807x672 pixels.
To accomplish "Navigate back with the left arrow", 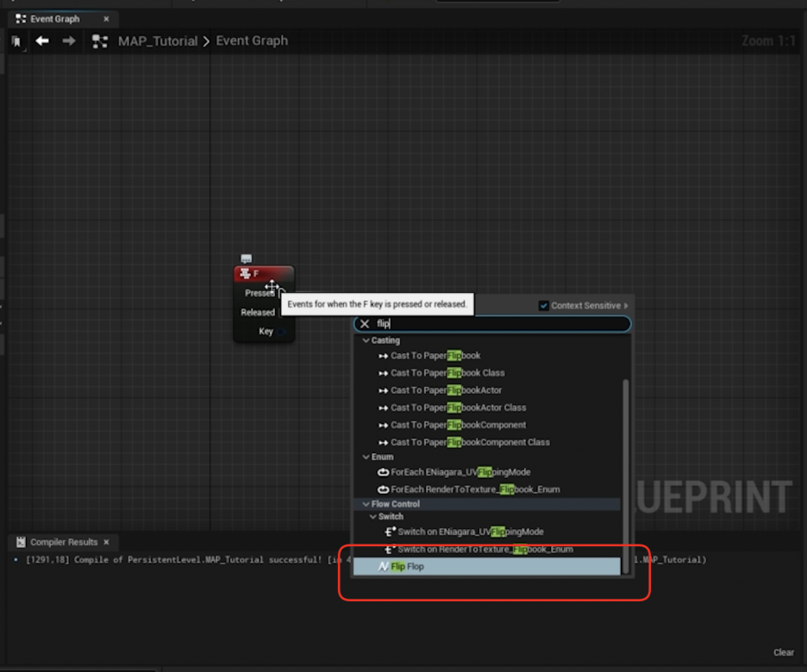I will (42, 40).
